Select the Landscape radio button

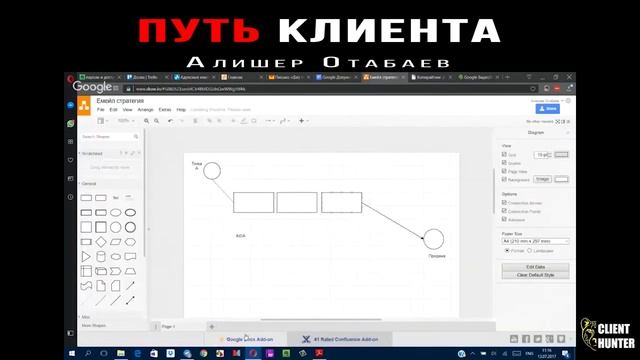pyautogui.click(x=529, y=251)
